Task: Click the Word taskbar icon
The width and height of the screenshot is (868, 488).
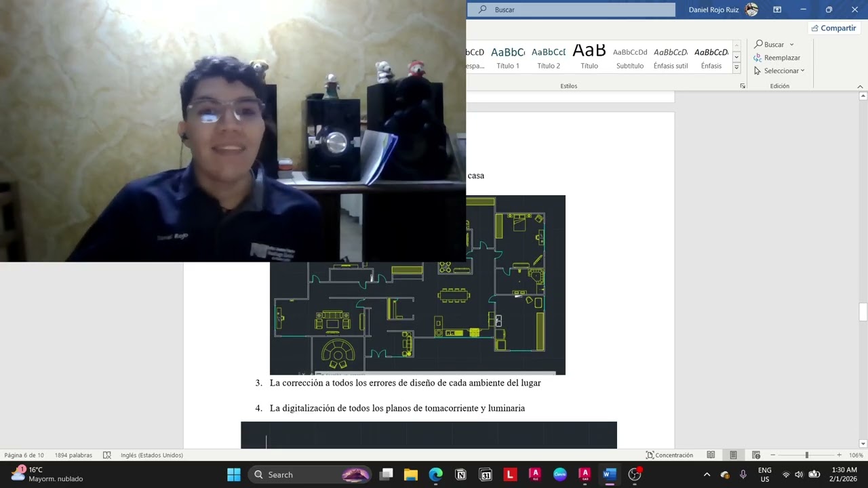Action: tap(609, 474)
